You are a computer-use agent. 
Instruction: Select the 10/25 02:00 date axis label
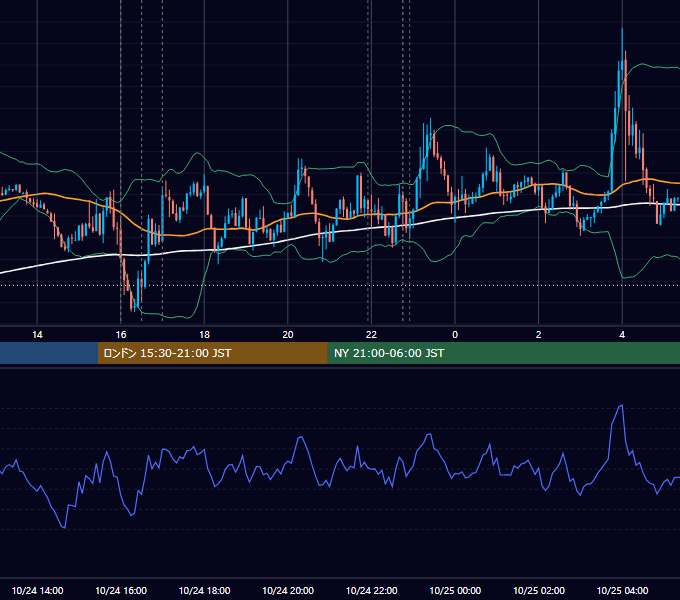[539, 590]
